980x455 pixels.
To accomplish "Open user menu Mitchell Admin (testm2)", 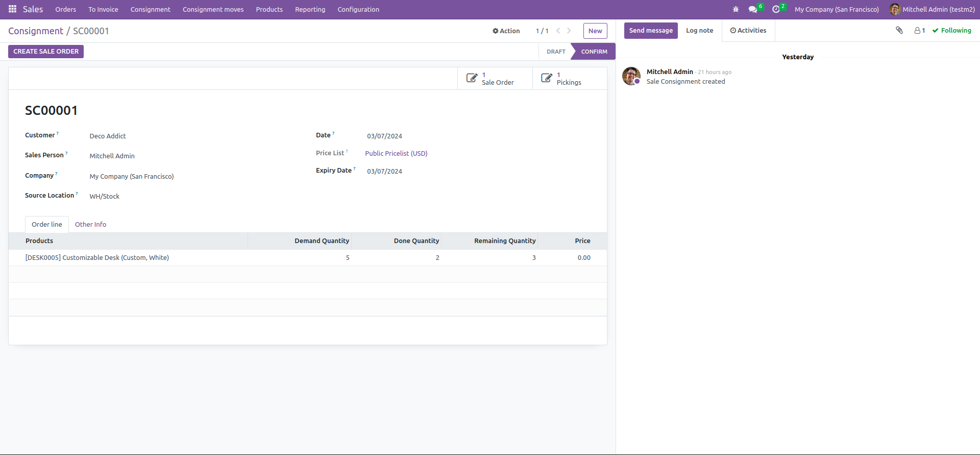I will click(932, 9).
